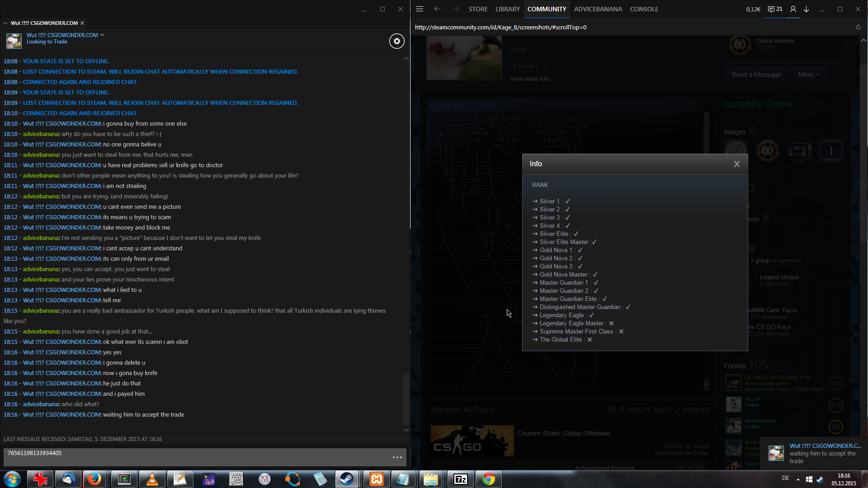
Task: Click the hamburger menu icon in Steam
Action: [x=419, y=9]
